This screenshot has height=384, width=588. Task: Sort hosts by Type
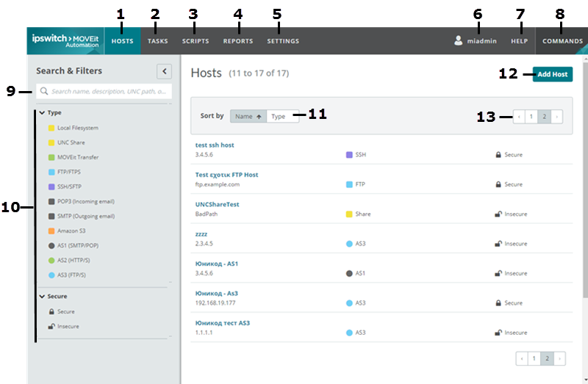[x=282, y=116]
